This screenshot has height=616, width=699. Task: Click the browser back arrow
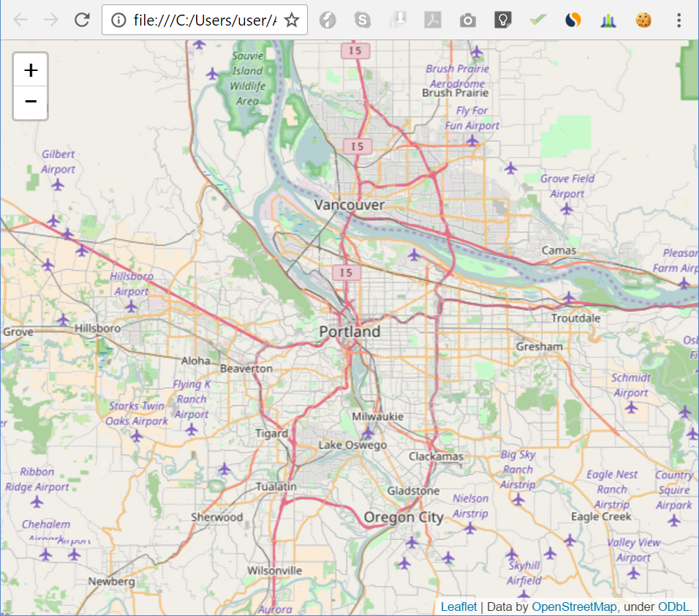pyautogui.click(x=20, y=20)
